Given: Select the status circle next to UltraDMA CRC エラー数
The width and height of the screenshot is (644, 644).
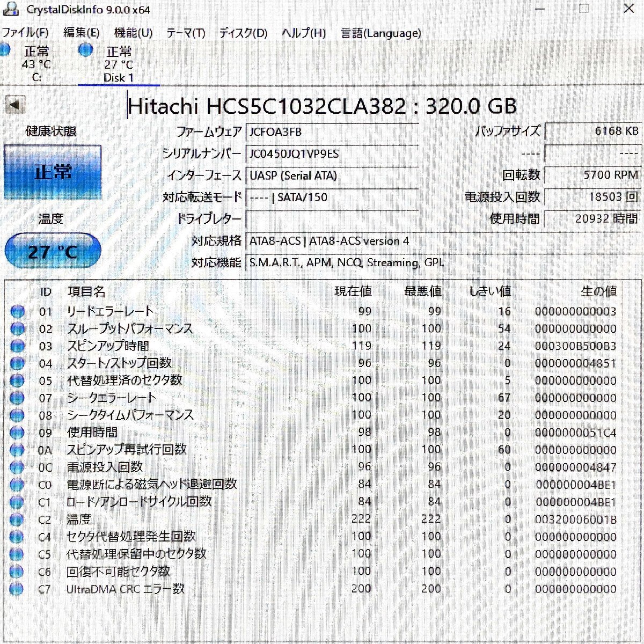Looking at the screenshot, I should [17, 588].
